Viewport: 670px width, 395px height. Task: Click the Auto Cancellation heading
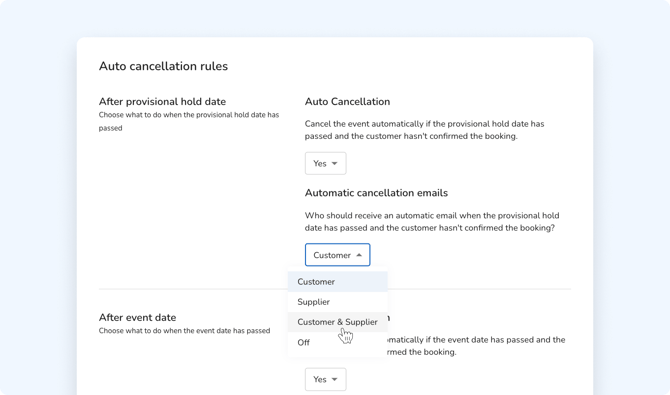click(347, 102)
